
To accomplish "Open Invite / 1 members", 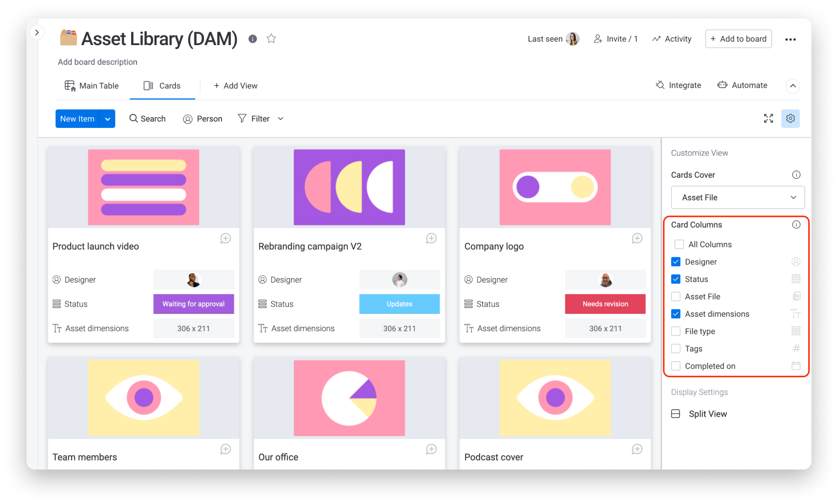I will pyautogui.click(x=615, y=39).
